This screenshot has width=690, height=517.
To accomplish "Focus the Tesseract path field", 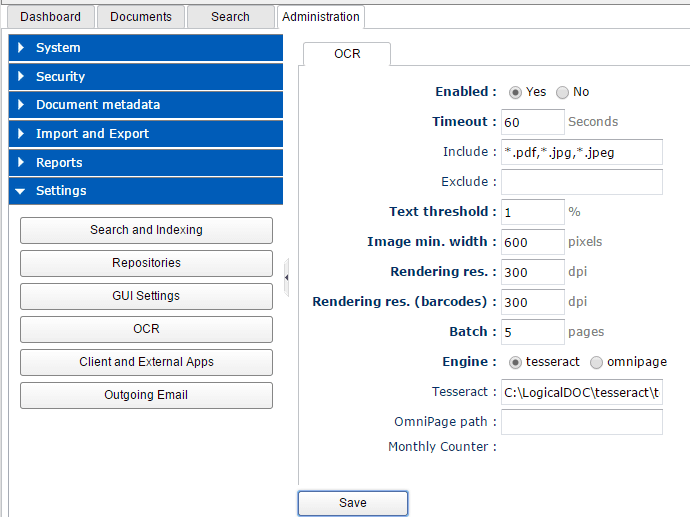I will tap(582, 392).
